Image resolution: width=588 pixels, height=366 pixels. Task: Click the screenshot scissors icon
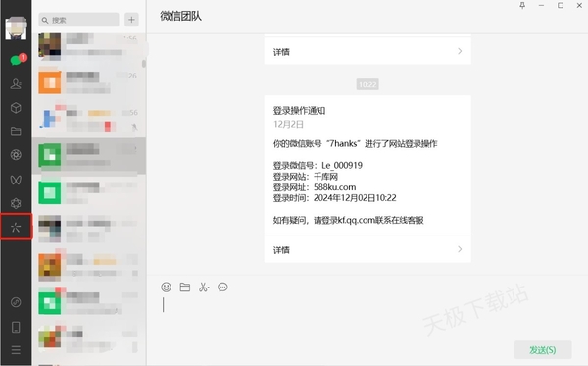point(204,288)
